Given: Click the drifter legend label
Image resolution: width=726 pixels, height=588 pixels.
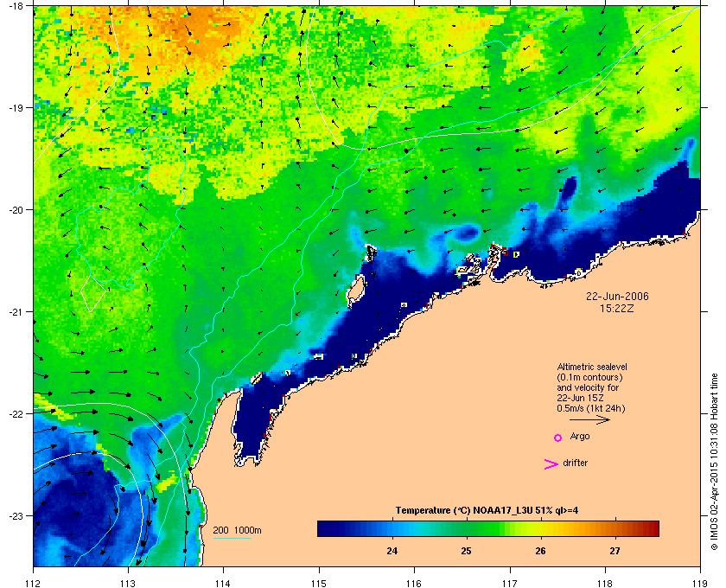Looking at the screenshot, I should click(575, 463).
